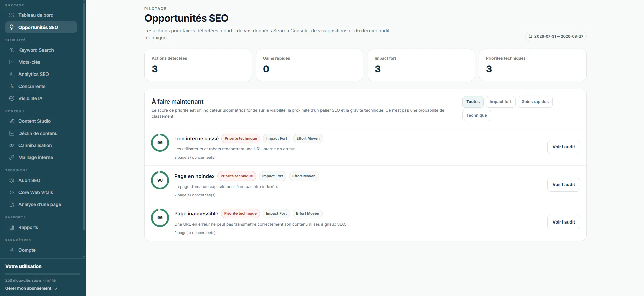Click the Déclin de contenu icon
644x296 pixels.
coord(12,133)
